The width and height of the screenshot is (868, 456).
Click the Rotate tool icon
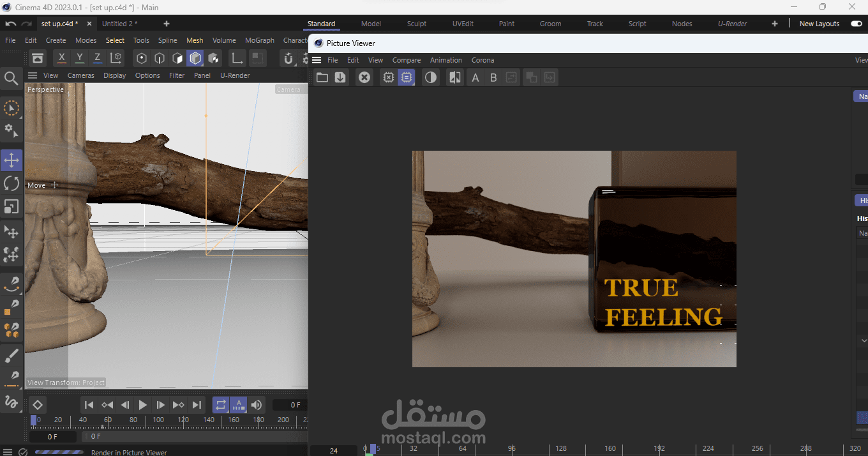(11, 183)
